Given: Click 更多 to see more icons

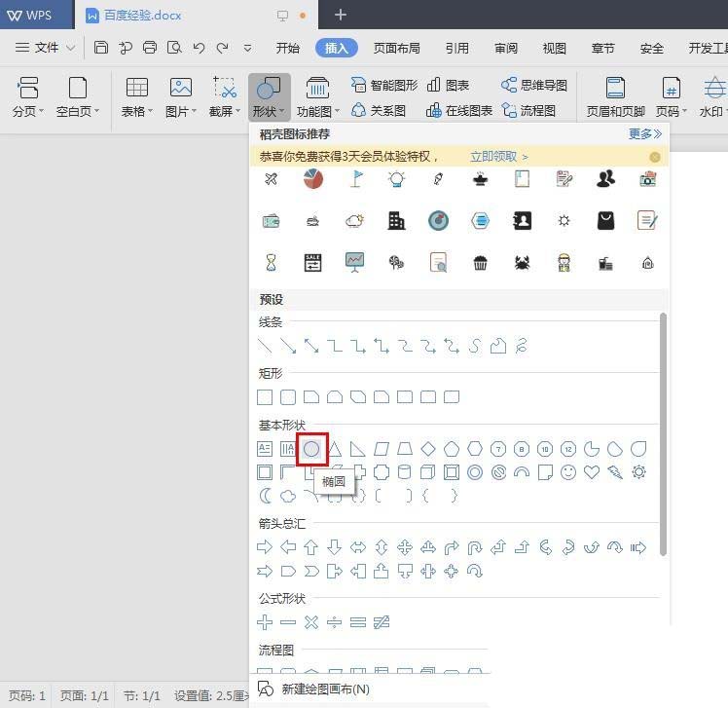Looking at the screenshot, I should pyautogui.click(x=644, y=133).
